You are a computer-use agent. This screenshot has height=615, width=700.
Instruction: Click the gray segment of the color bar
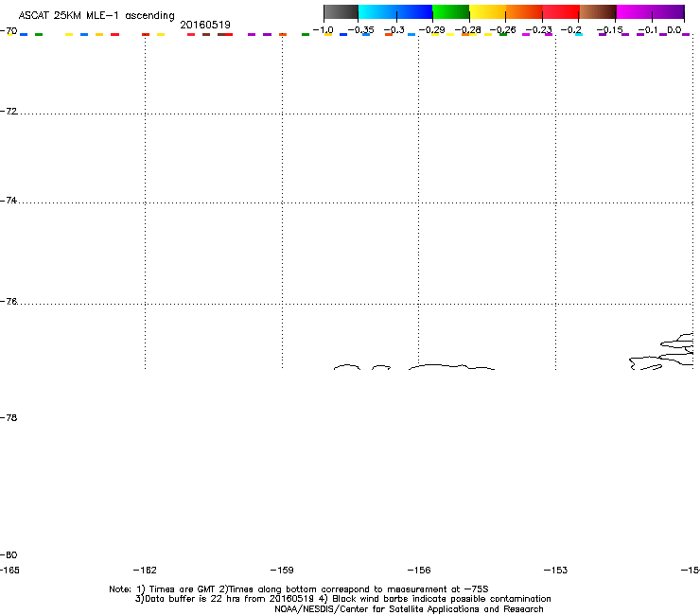341,12
